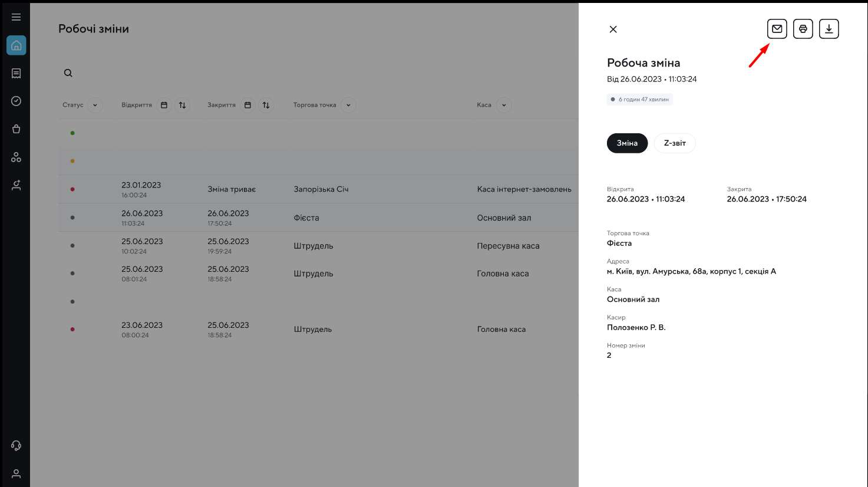Open the support headset icon
The image size is (868, 487).
16,446
